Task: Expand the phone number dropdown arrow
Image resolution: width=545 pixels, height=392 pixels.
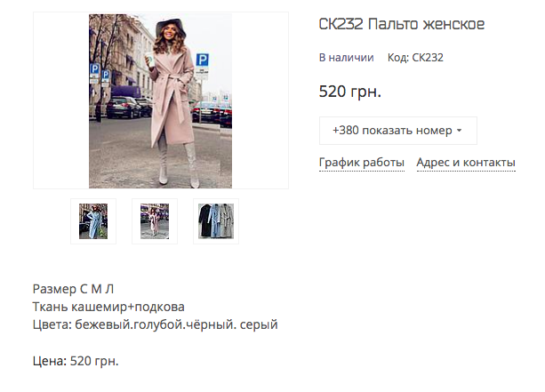Action: (x=459, y=131)
